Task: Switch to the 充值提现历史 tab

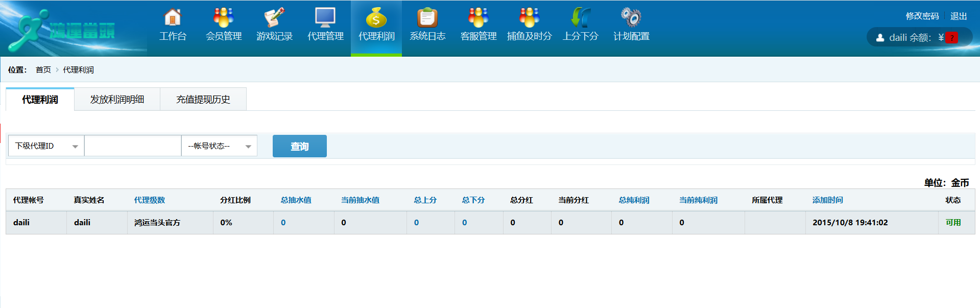Action: click(203, 100)
